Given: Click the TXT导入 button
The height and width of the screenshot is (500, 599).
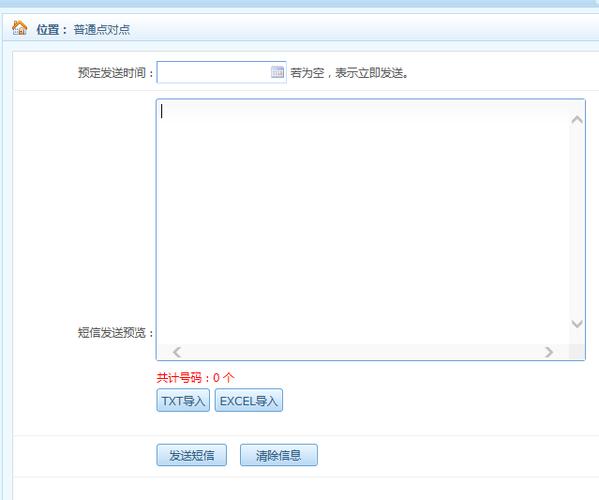Looking at the screenshot, I should point(183,400).
